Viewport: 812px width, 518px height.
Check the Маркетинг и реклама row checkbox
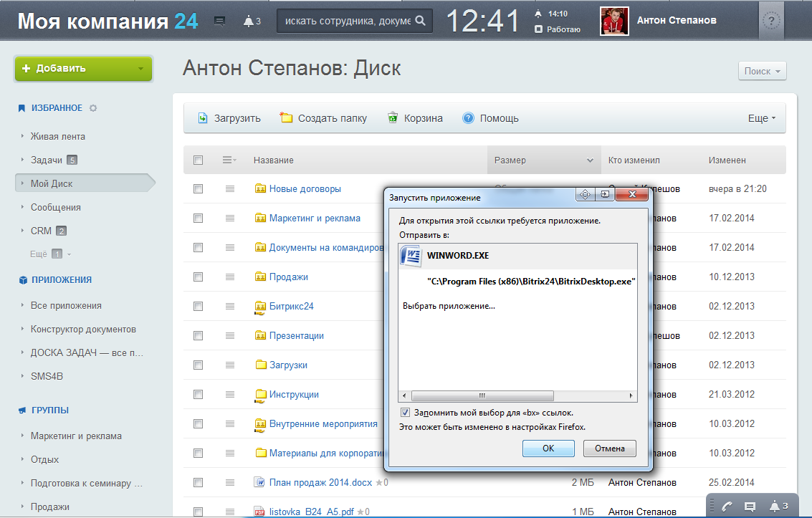click(198, 219)
